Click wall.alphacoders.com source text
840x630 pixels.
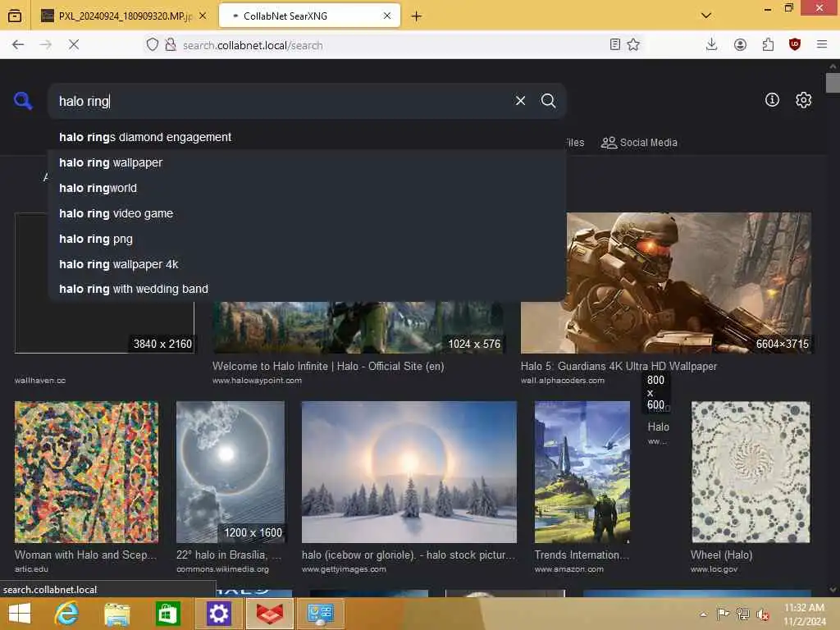coord(563,381)
